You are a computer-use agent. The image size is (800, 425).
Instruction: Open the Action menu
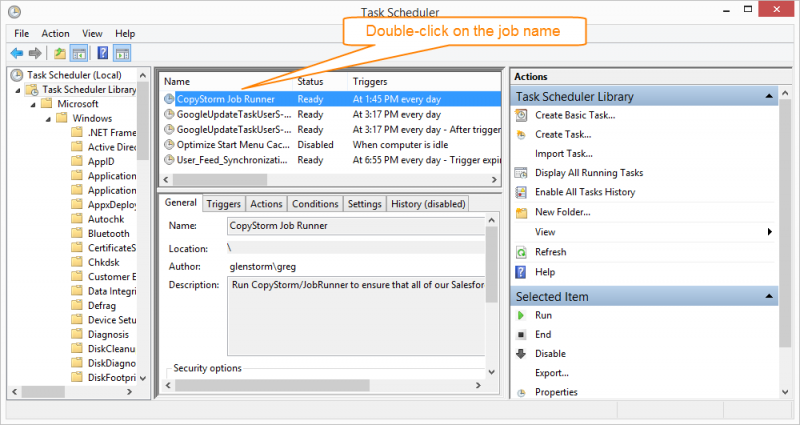(x=55, y=34)
